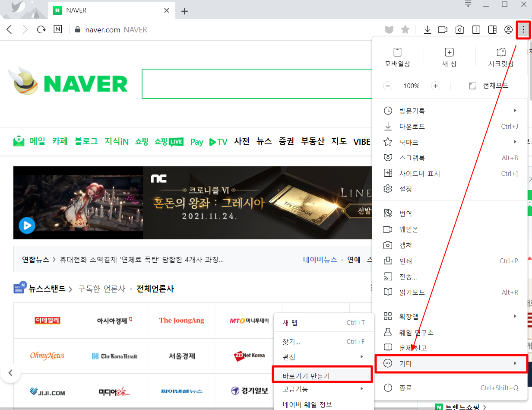Select 종료 to quit the browser
Viewport: 532px width, 410px height.
[450, 388]
